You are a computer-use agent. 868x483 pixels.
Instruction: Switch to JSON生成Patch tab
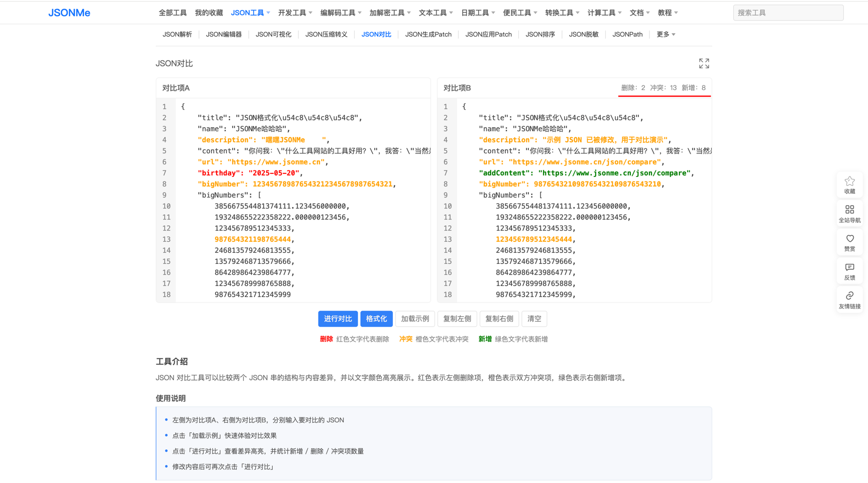pyautogui.click(x=428, y=34)
